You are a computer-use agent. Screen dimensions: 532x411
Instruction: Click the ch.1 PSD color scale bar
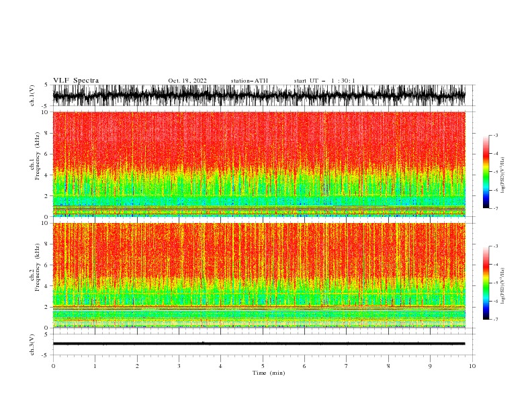[x=486, y=172]
